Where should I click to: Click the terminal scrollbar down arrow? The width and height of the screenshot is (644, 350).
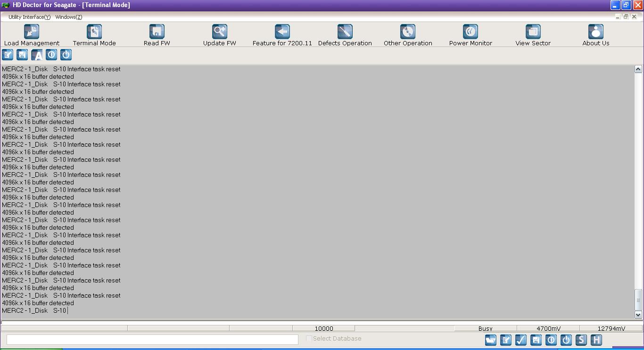click(638, 315)
